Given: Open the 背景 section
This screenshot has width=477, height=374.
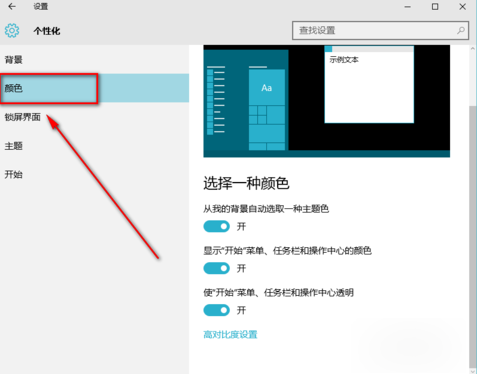Looking at the screenshot, I should tap(94, 60).
